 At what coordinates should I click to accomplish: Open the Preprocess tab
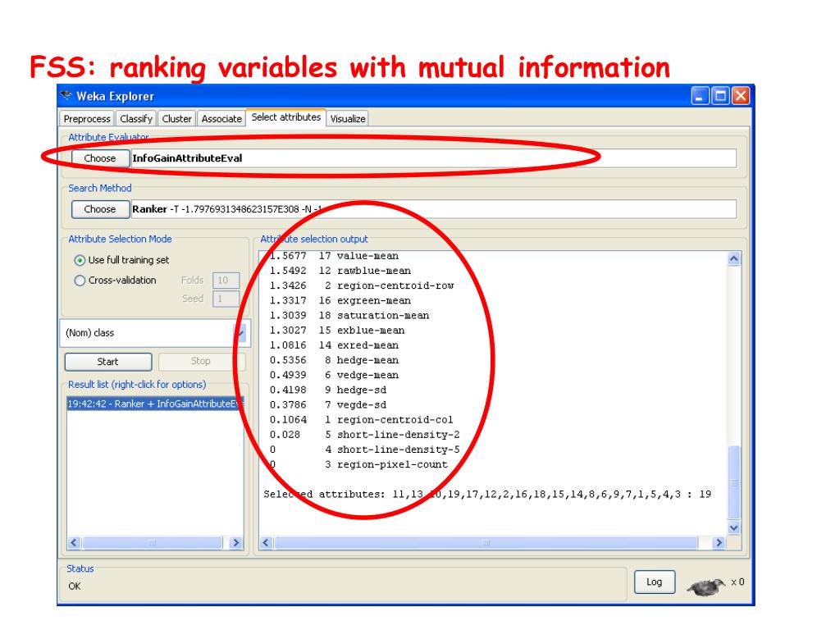87,118
